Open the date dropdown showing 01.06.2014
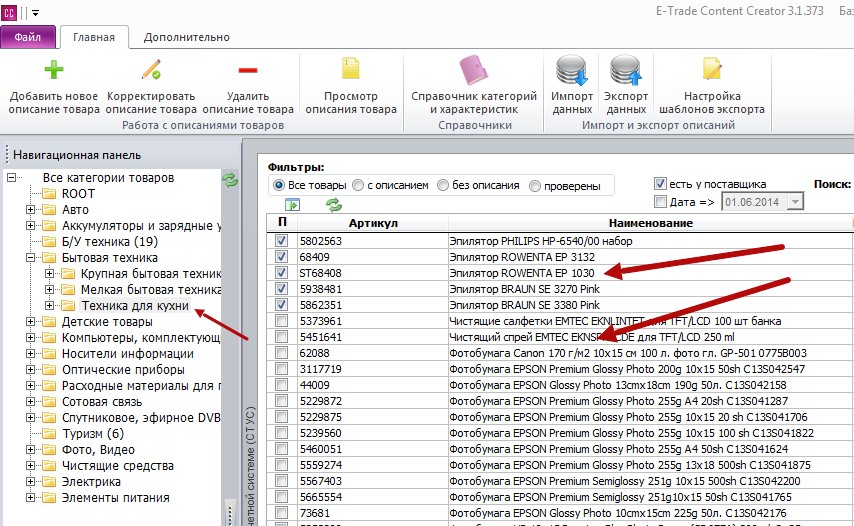This screenshot has height=526, width=854. coord(795,202)
